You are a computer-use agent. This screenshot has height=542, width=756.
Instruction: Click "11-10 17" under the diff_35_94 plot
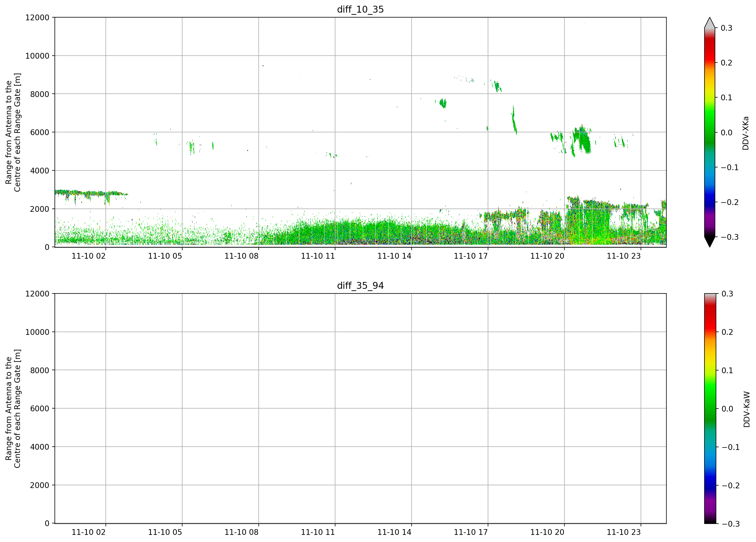(x=471, y=532)
